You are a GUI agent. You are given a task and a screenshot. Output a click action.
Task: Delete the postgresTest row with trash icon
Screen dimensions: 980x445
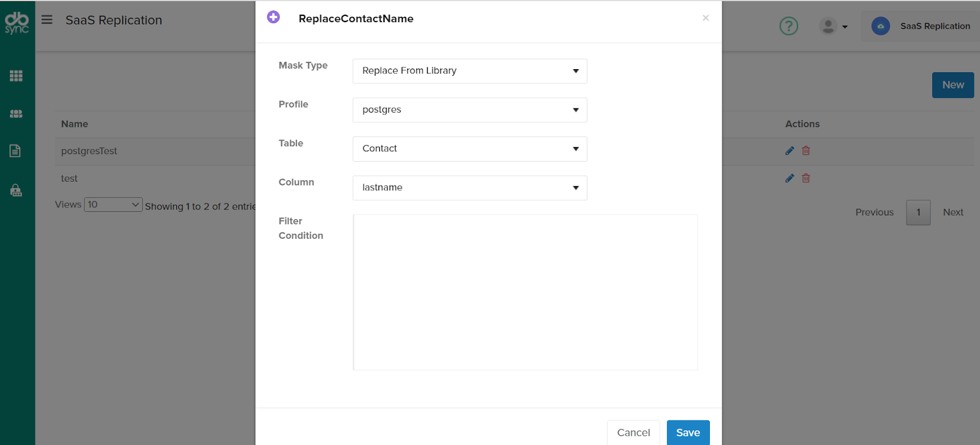tap(806, 151)
